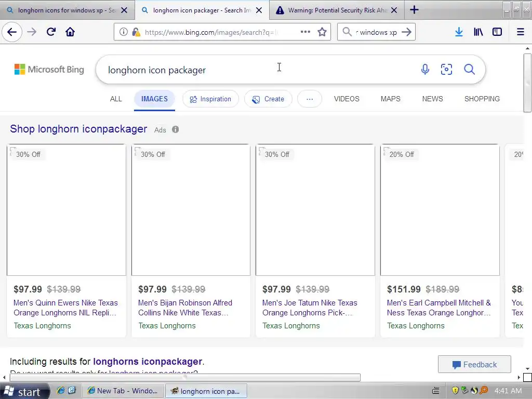Click the Bing search text field

(x=258, y=70)
